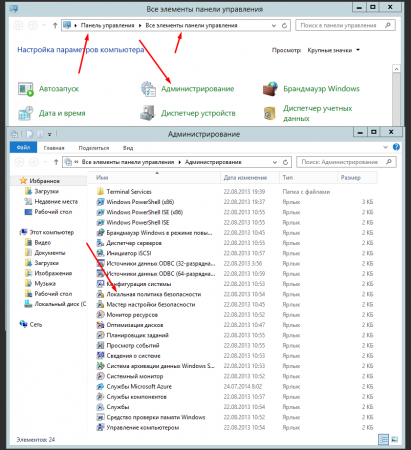411x450 pixels.
Task: Click the Средство проверки памяти Windows icon
Action: [x=100, y=417]
